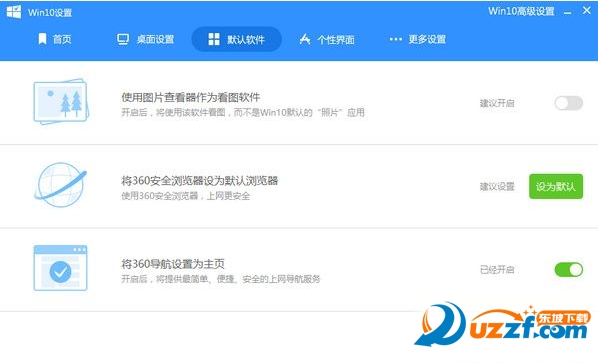Click the 360 browser globe icon

pyautogui.click(x=61, y=185)
